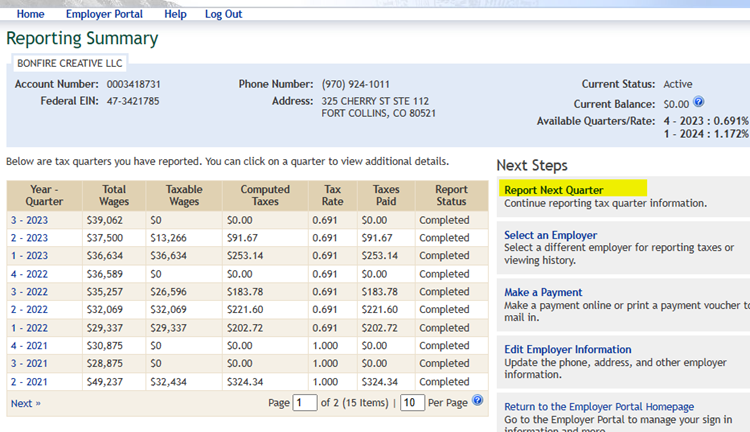Select Log Out in top navigation
Screen dimensions: 750x432
223,14
